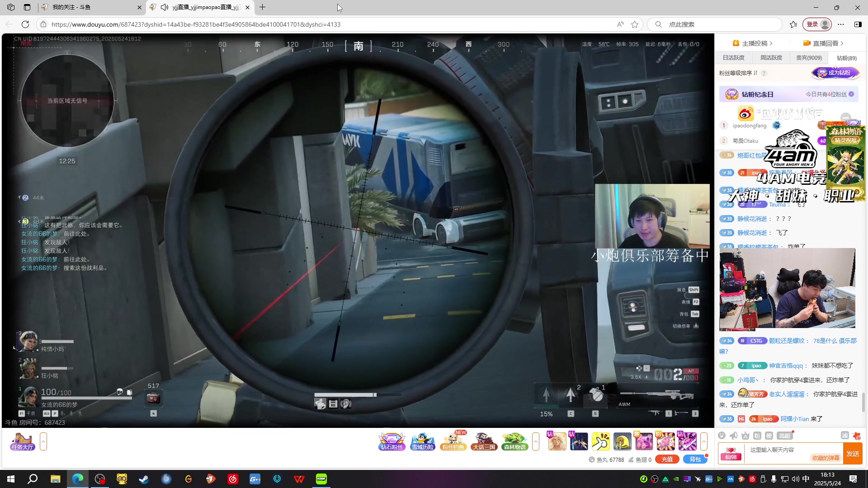Click the 充值 recharge button
Image resolution: width=868 pixels, height=488 pixels.
click(x=667, y=460)
